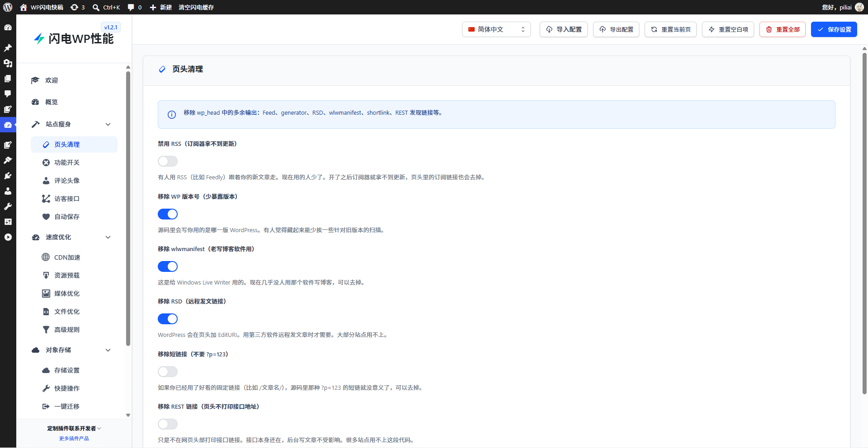Click the sidebar menu scrollbar thumb

128,208
